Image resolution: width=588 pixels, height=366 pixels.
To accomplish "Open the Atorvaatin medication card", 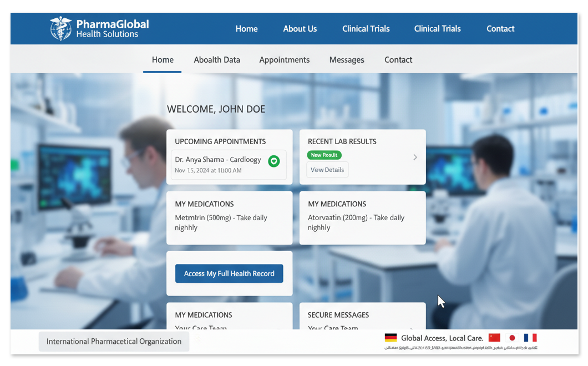I will [362, 218].
